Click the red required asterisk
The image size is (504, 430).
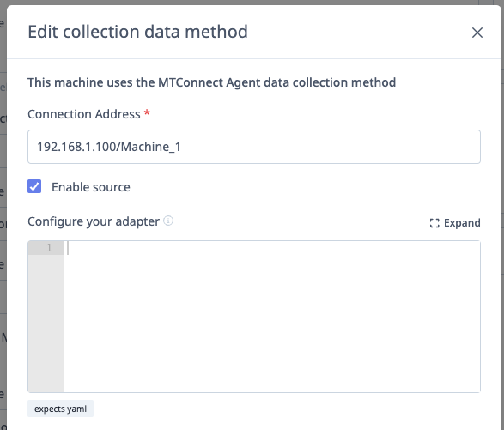[147, 112]
